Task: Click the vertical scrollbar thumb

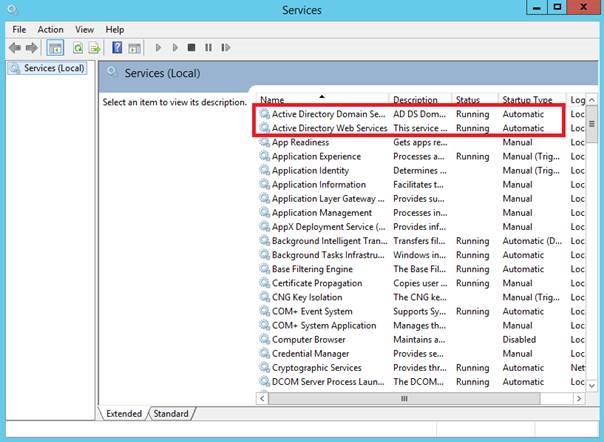Action: (592, 124)
